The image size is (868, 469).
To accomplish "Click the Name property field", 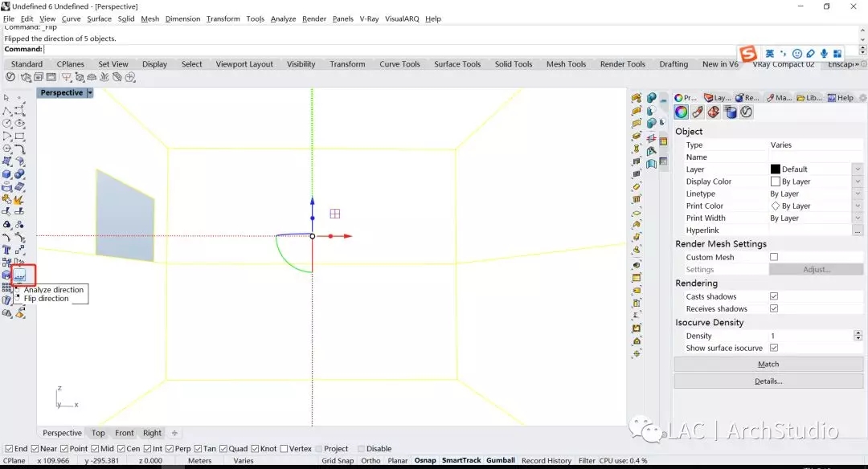I will pos(815,157).
